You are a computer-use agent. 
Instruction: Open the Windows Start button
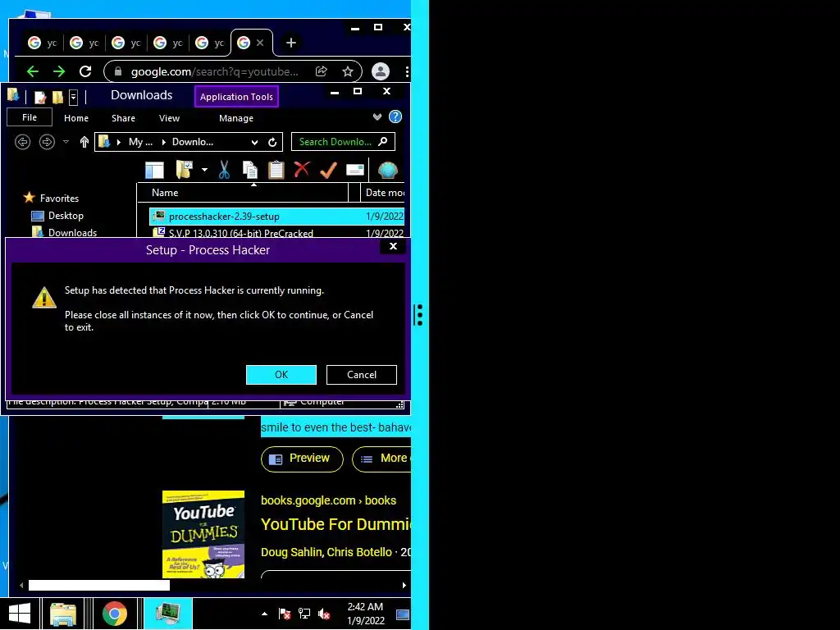point(20,614)
